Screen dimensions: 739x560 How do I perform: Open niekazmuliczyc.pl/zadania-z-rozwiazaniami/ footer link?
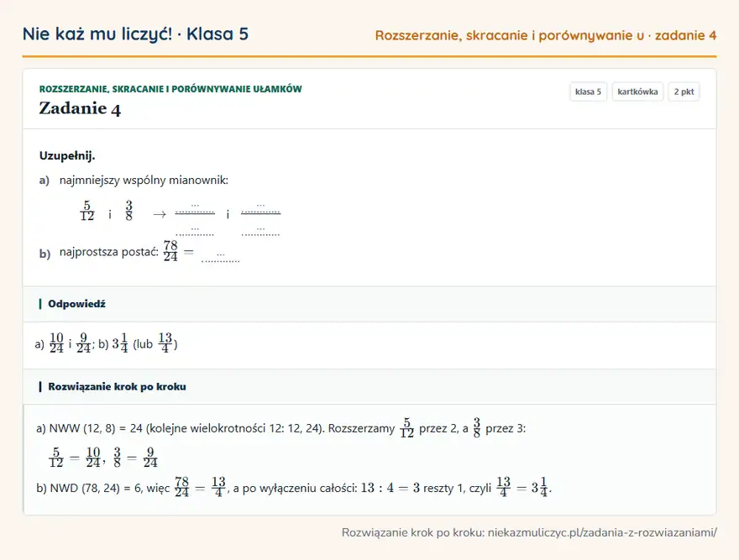point(602,532)
